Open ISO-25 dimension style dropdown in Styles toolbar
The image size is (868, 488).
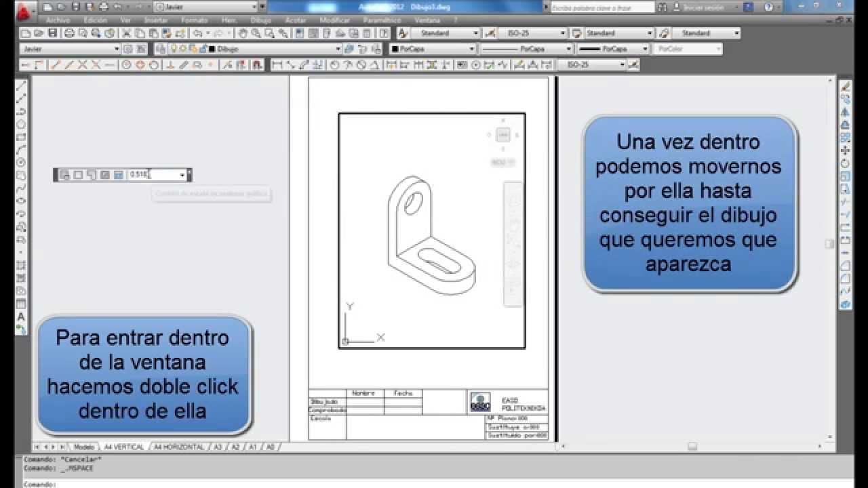click(563, 33)
